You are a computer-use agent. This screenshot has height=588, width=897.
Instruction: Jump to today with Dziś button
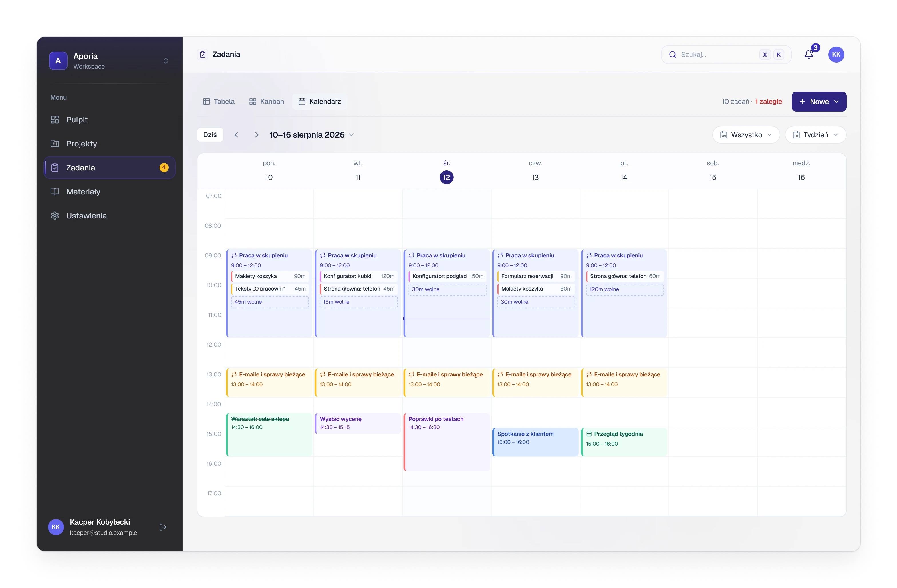point(210,135)
